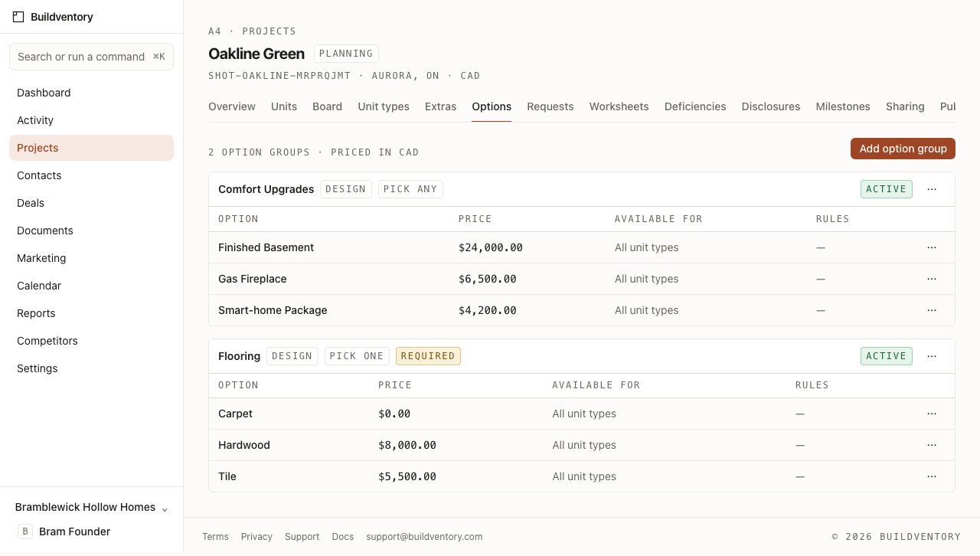Click the Finished Basement option name

point(266,247)
